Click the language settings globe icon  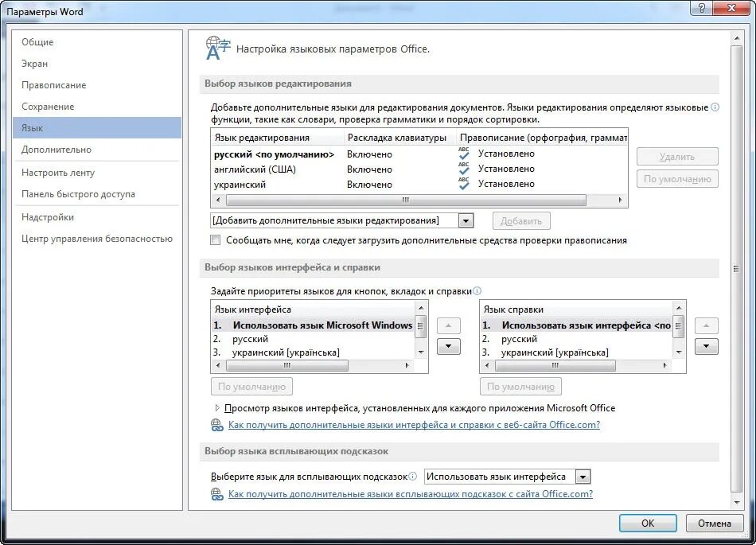click(x=218, y=49)
